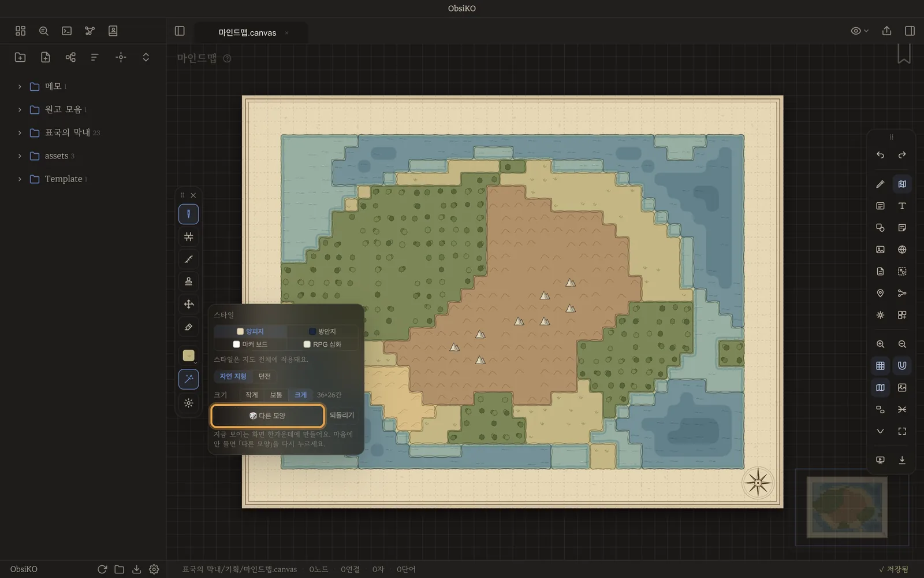Click the zoom in magnifier
The image size is (924, 578).
click(x=880, y=344)
